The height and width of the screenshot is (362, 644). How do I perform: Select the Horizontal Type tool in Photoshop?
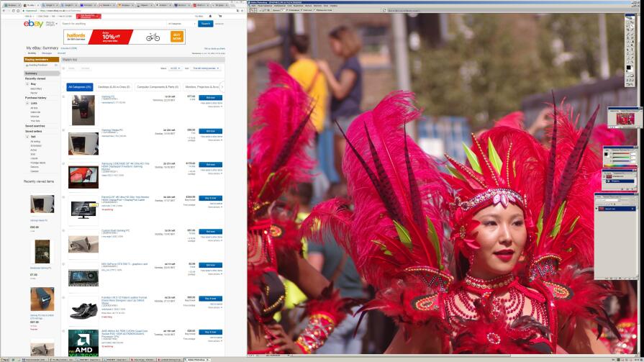click(x=632, y=50)
